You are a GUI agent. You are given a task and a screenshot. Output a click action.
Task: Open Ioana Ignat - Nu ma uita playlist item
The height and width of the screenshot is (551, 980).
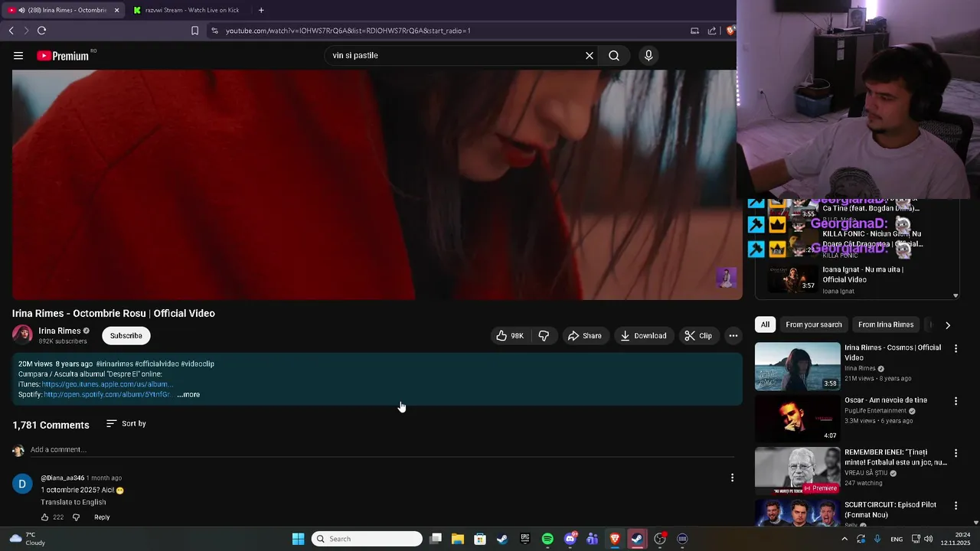click(x=857, y=279)
